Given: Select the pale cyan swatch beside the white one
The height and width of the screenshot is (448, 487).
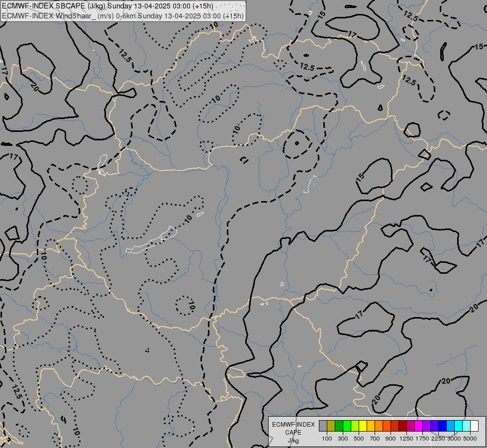Looking at the screenshot, I should [x=467, y=426].
